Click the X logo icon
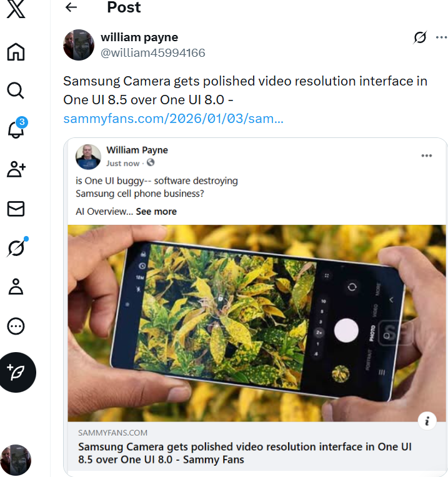The height and width of the screenshot is (477, 448). pyautogui.click(x=16, y=12)
